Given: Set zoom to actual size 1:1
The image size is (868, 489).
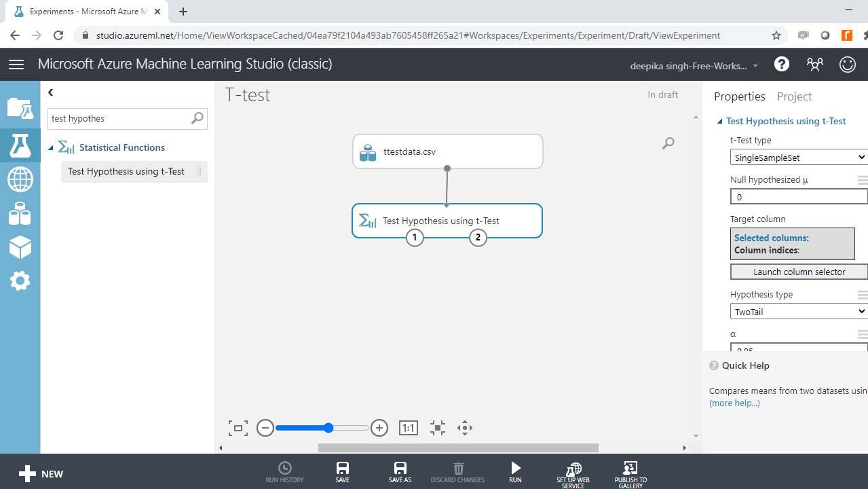Looking at the screenshot, I should click(x=409, y=428).
